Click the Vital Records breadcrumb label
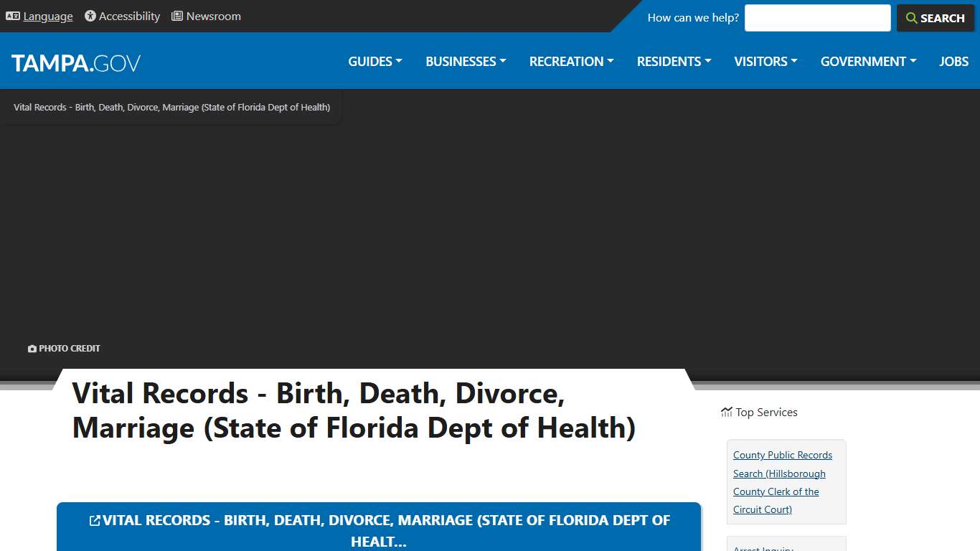This screenshot has height=551, width=980. coord(171,107)
